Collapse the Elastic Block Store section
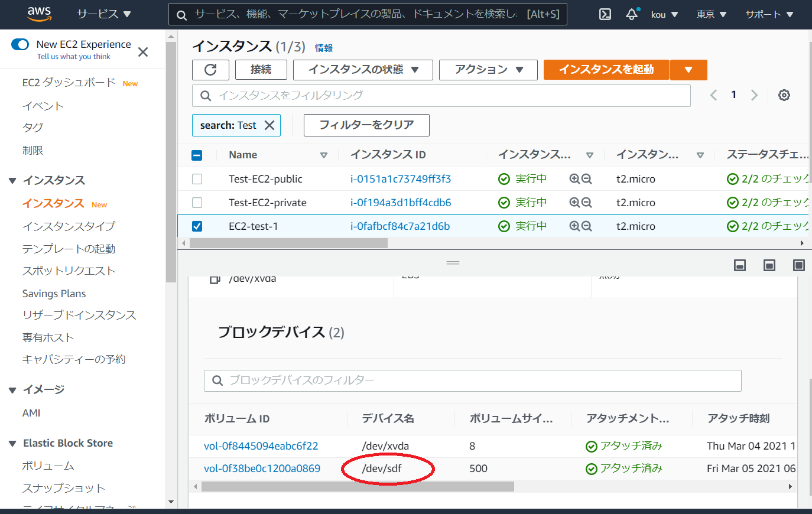Screen dimensions: 812x514 12,444
